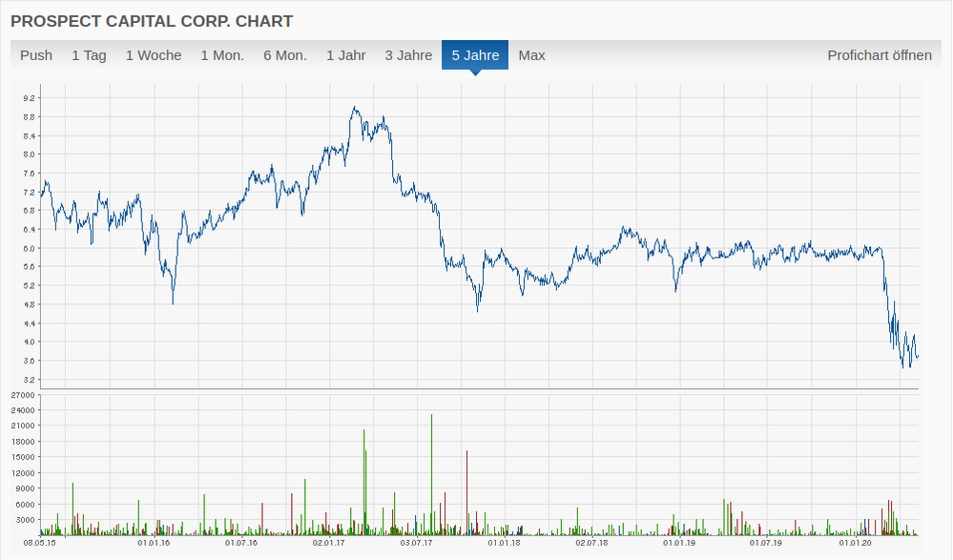Switch to the 1 Jahr period
Image resolution: width=953 pixels, height=560 pixels.
[345, 54]
